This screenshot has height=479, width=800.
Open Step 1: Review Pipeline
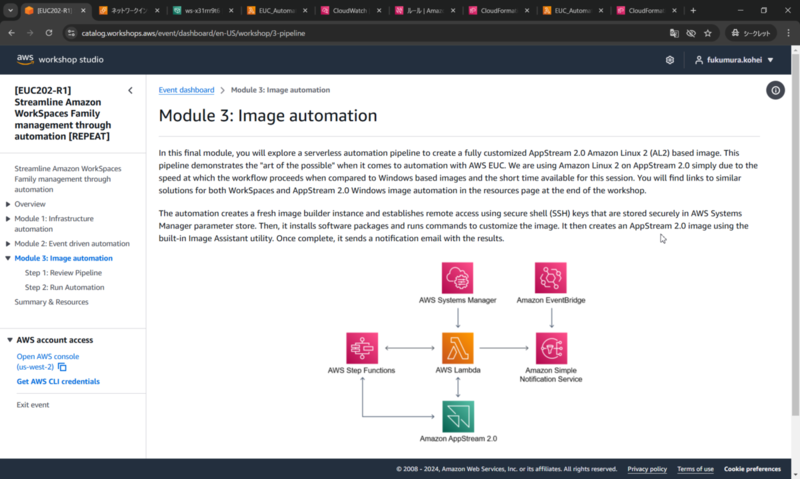[x=63, y=273]
